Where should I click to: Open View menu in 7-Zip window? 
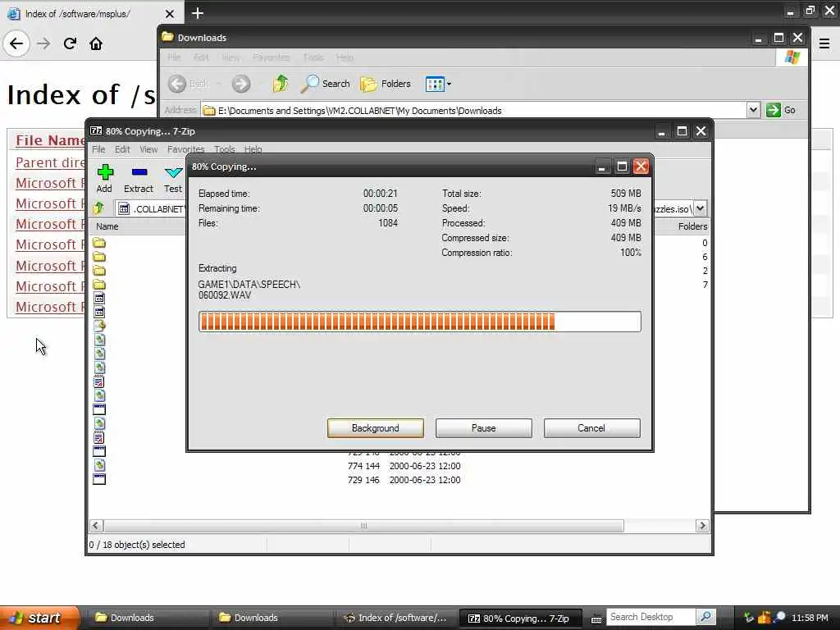(148, 149)
